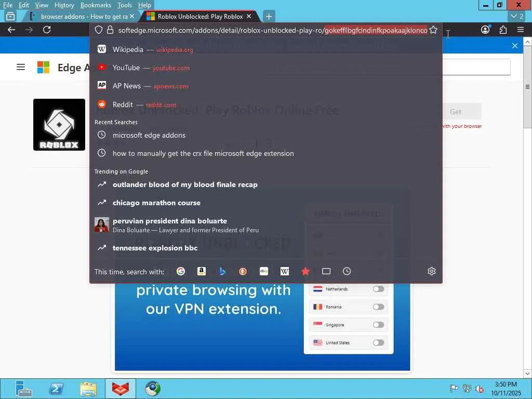The width and height of the screenshot is (532, 399).
Task: Expand the list-all-tabs dropdown arrow
Action: click(x=517, y=16)
